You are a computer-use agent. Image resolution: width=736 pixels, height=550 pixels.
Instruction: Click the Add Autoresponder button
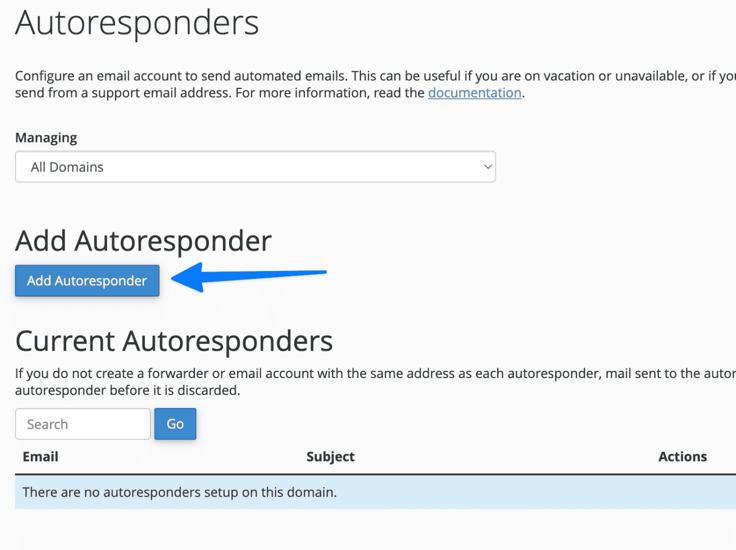point(87,281)
